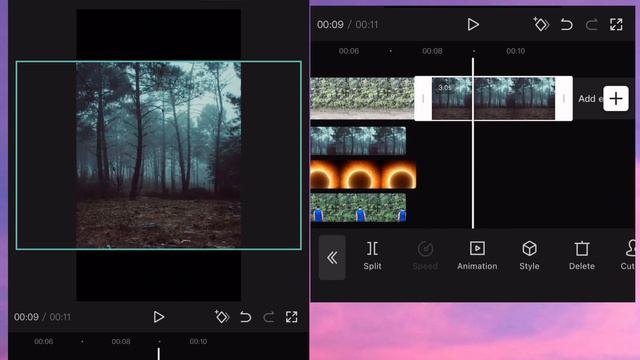Click the 00:08 mark on right timeline ruler

tap(432, 51)
